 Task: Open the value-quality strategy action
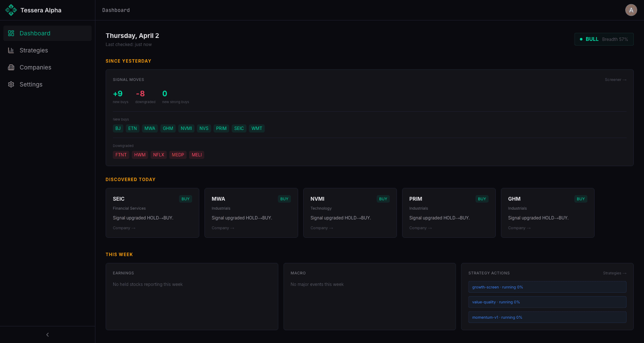tap(547, 302)
